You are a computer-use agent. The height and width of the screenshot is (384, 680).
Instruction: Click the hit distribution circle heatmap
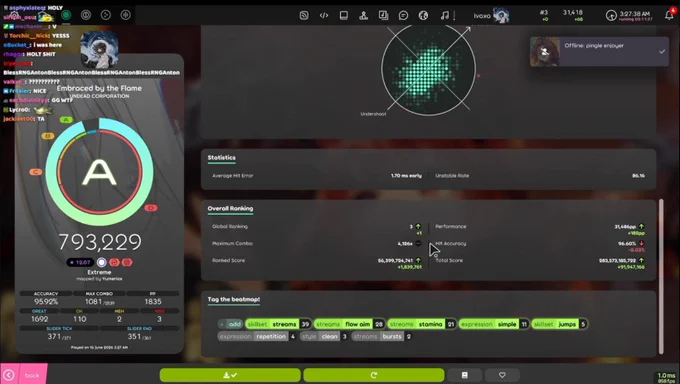coord(428,69)
